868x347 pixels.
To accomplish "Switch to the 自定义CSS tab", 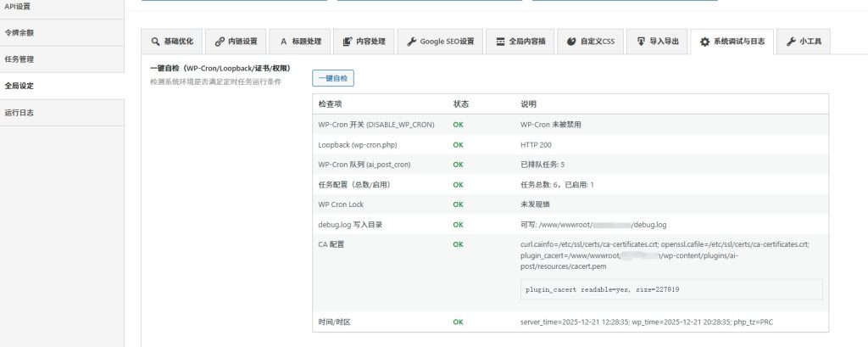I will pos(590,42).
